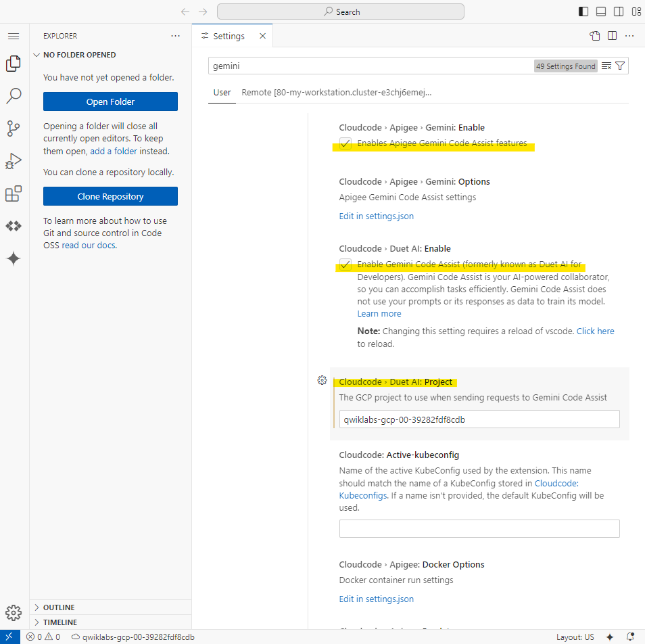The height and width of the screenshot is (644, 645).
Task: Click the remote connection status bar icon
Action: pyautogui.click(x=10, y=637)
